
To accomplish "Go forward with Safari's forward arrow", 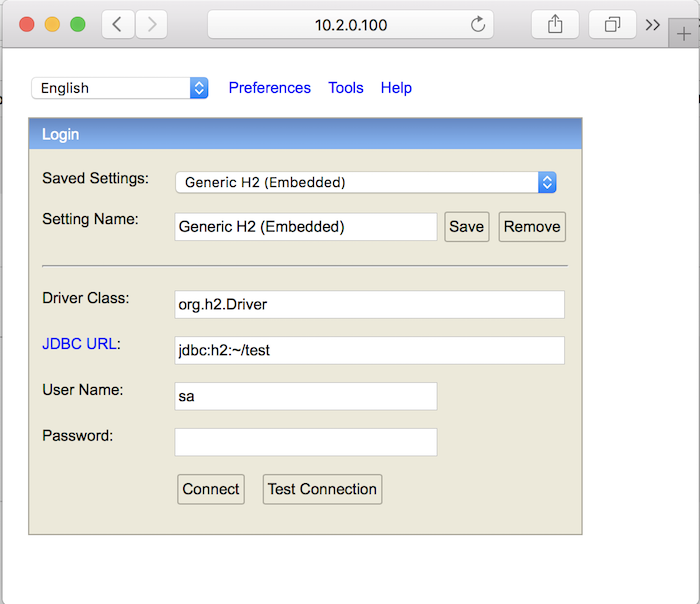I will click(151, 24).
